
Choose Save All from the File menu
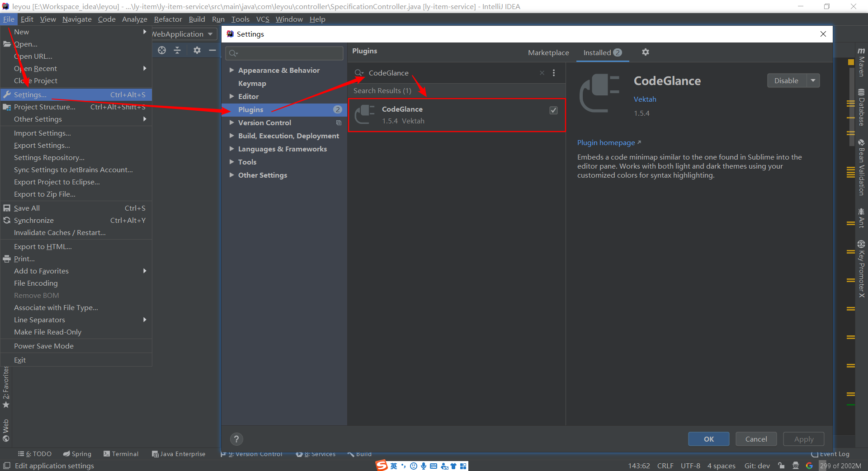coord(76,208)
